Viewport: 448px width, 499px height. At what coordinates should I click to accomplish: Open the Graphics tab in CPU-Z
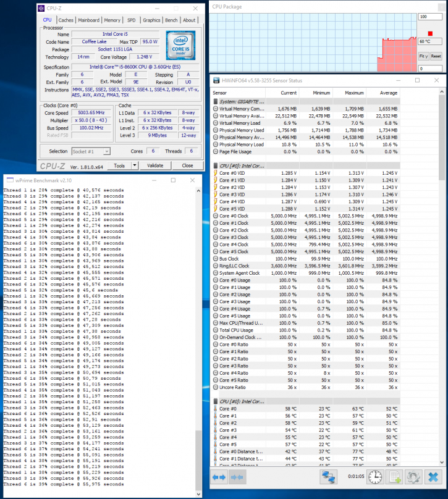tap(151, 20)
